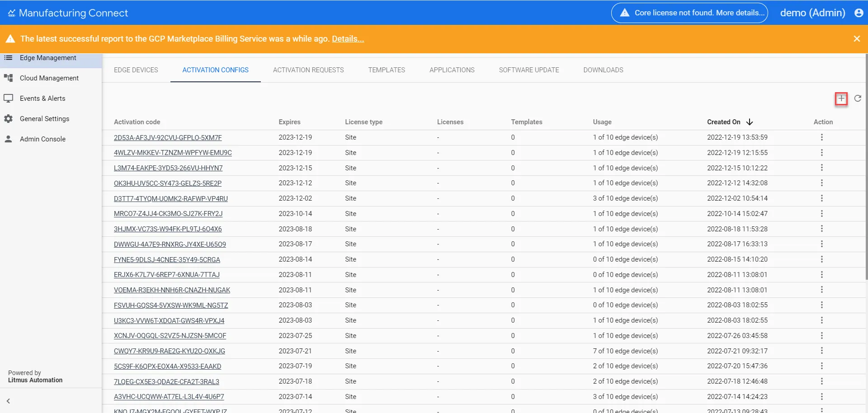Open Admin Console from the sidebar
The image size is (868, 413).
[x=42, y=139]
